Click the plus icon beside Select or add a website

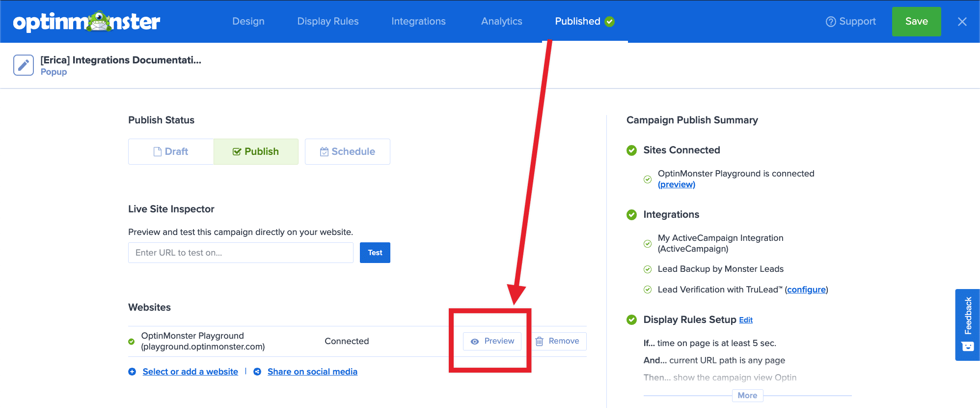pyautogui.click(x=132, y=372)
